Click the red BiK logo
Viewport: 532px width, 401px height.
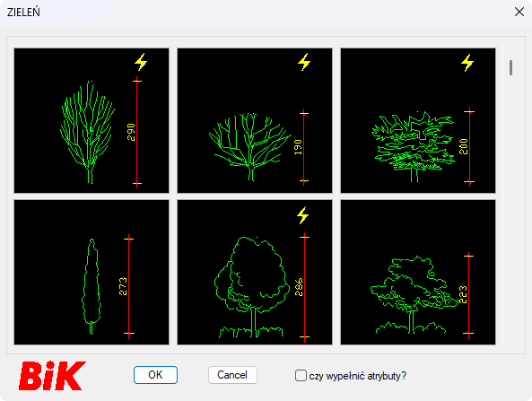[52, 376]
